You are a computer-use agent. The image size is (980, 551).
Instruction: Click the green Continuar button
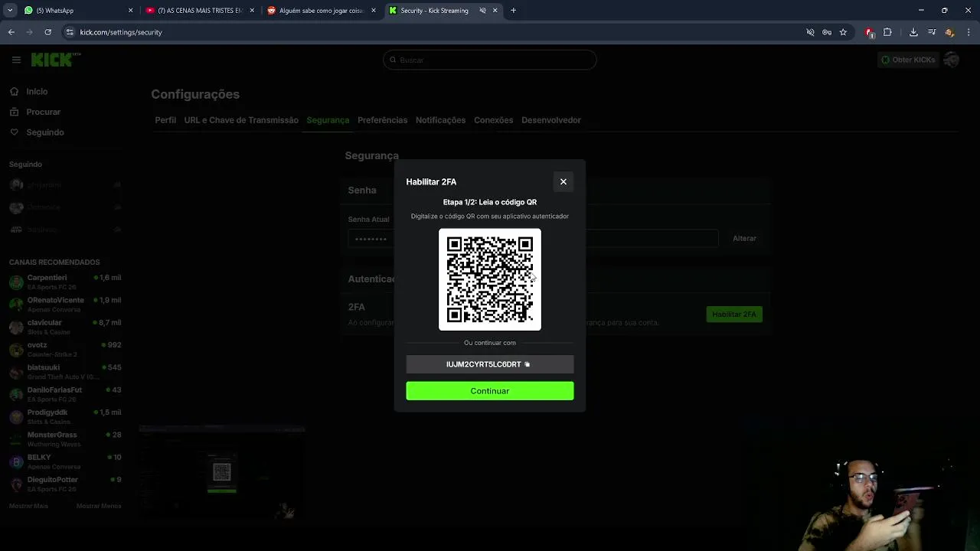point(490,391)
